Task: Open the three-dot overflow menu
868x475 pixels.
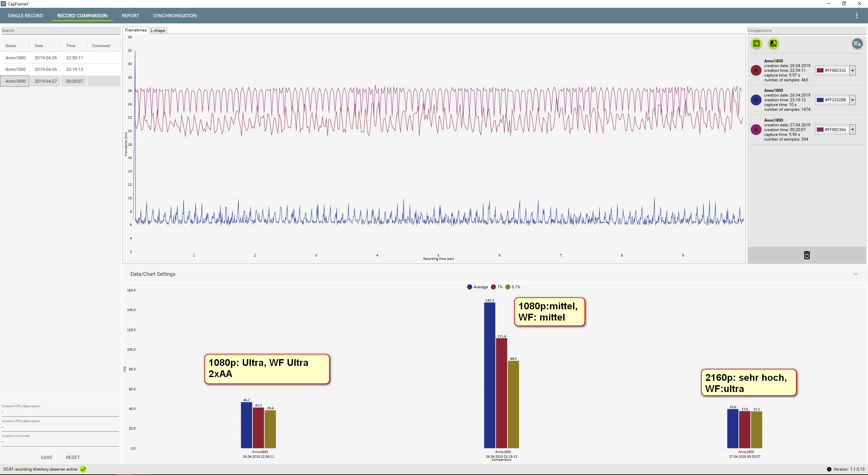Action: coord(856,16)
